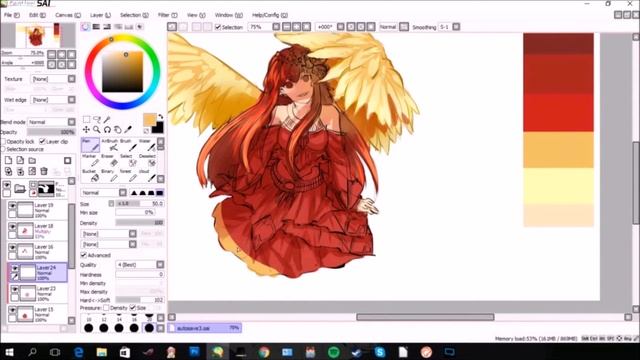This screenshot has height=360, width=640.
Task: Open the Smoothing S-1 dropdown
Action: click(x=456, y=27)
